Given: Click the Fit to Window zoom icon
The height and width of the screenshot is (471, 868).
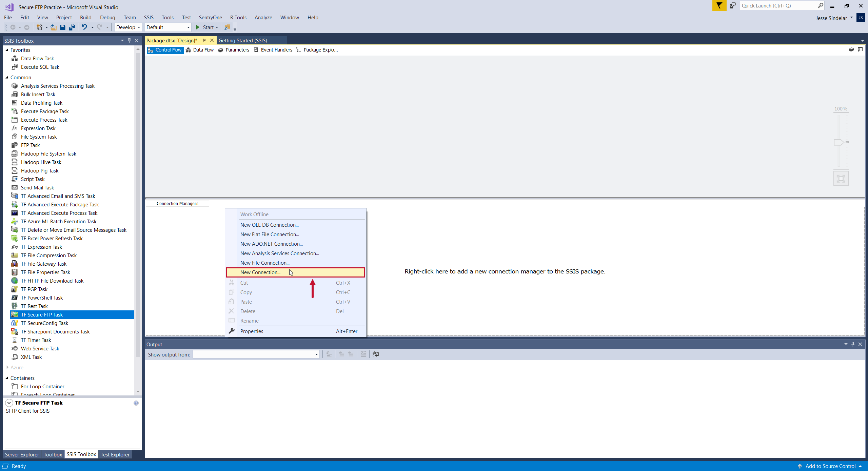Looking at the screenshot, I should pos(841,178).
